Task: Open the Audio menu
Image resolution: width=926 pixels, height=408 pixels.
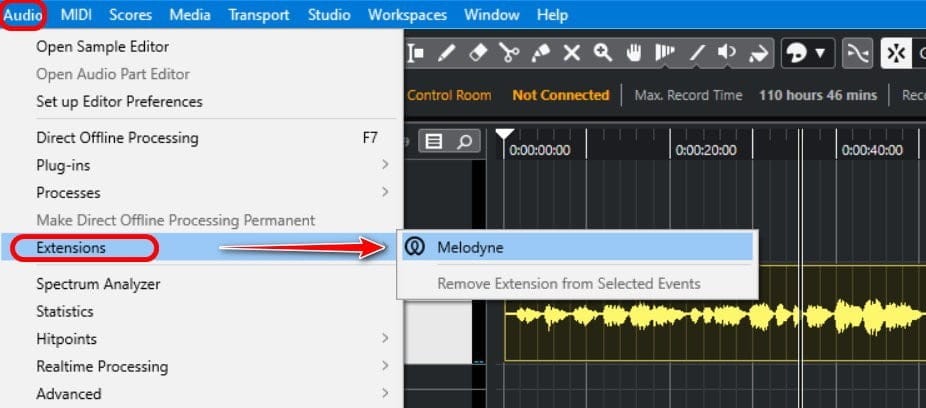Action: click(x=22, y=15)
